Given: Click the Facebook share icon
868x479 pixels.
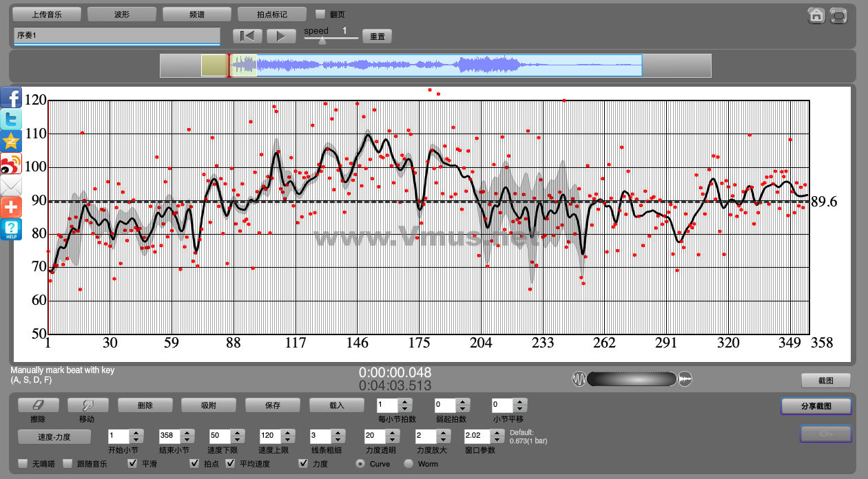Looking at the screenshot, I should (x=12, y=98).
